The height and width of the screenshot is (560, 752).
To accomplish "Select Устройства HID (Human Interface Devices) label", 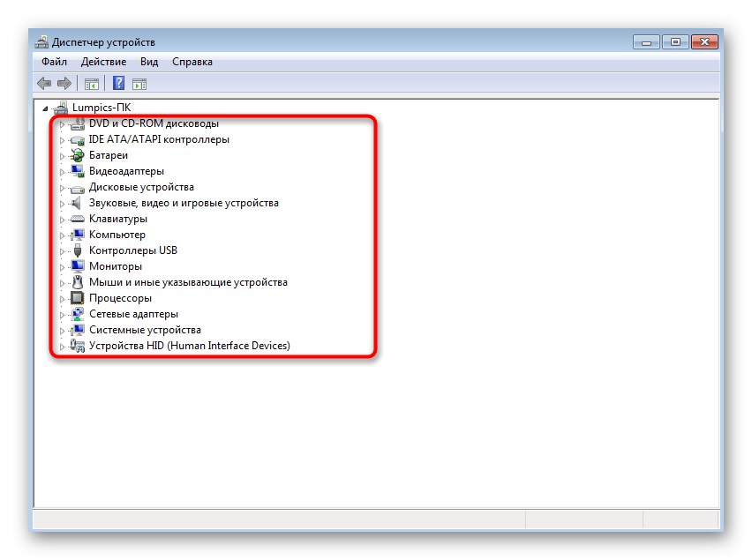I will pyautogui.click(x=190, y=346).
